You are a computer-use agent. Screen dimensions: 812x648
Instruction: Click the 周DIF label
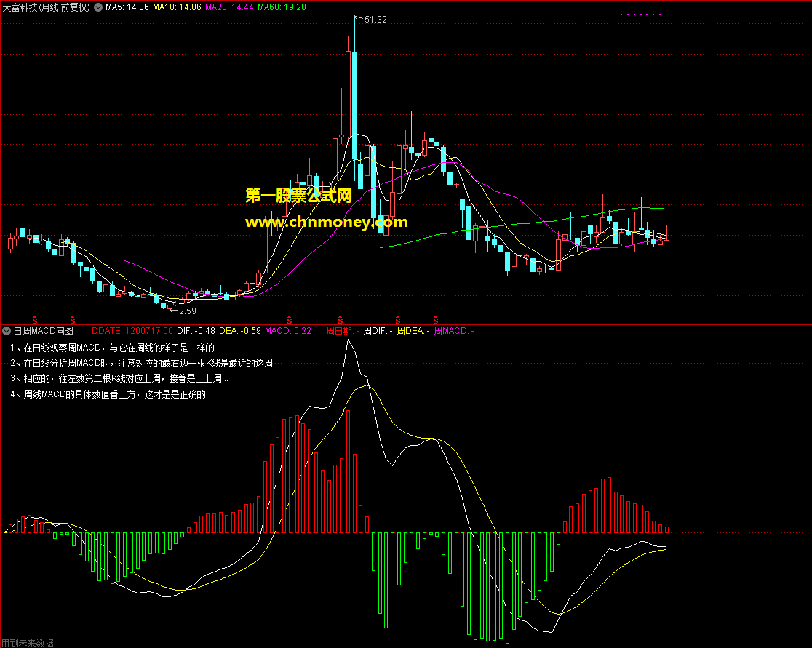tap(378, 331)
